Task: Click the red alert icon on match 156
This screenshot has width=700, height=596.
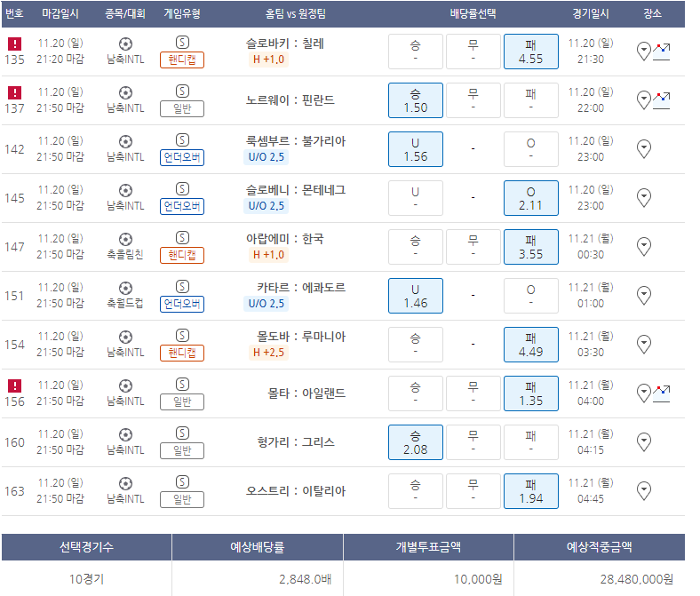Action: [15, 385]
